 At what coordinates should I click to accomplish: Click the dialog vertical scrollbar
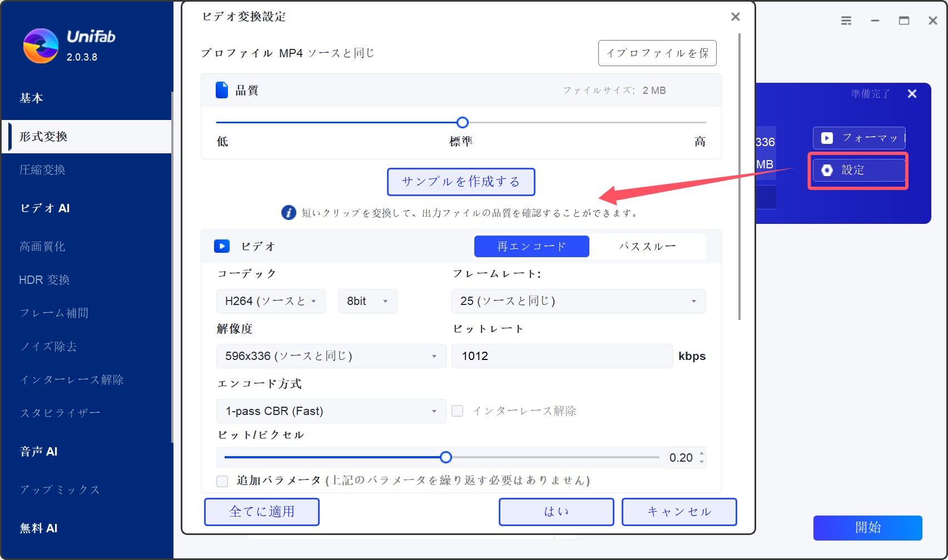[x=739, y=177]
